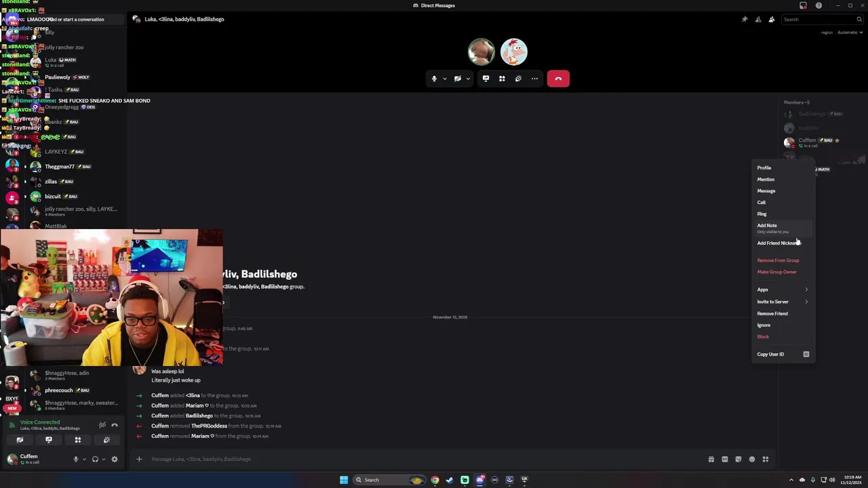Open emoji picker in message bar
868x488 pixels.
[x=752, y=459]
